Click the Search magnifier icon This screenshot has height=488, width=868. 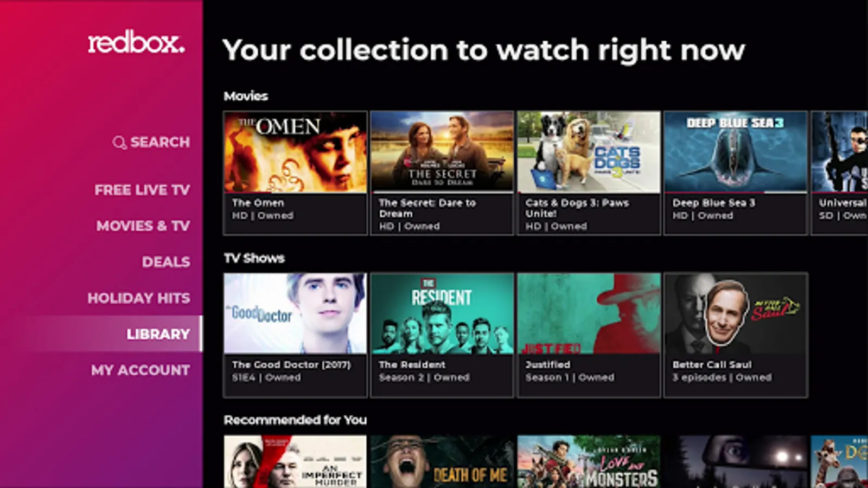click(119, 143)
